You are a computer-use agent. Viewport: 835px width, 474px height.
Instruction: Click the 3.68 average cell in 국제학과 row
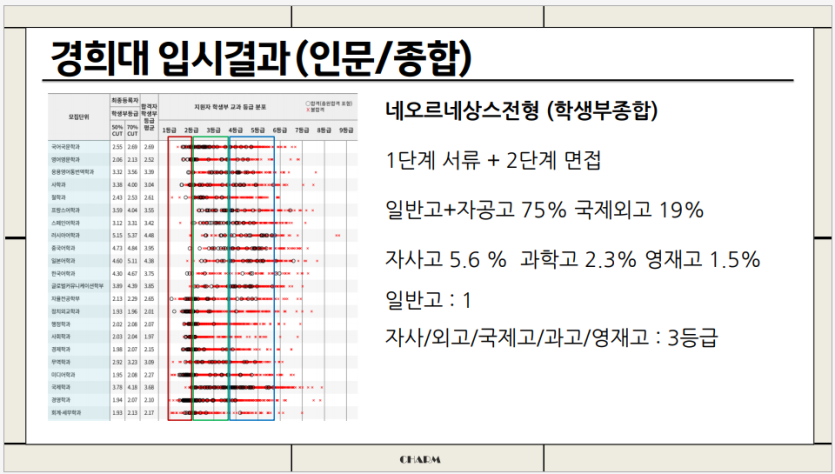[149, 387]
